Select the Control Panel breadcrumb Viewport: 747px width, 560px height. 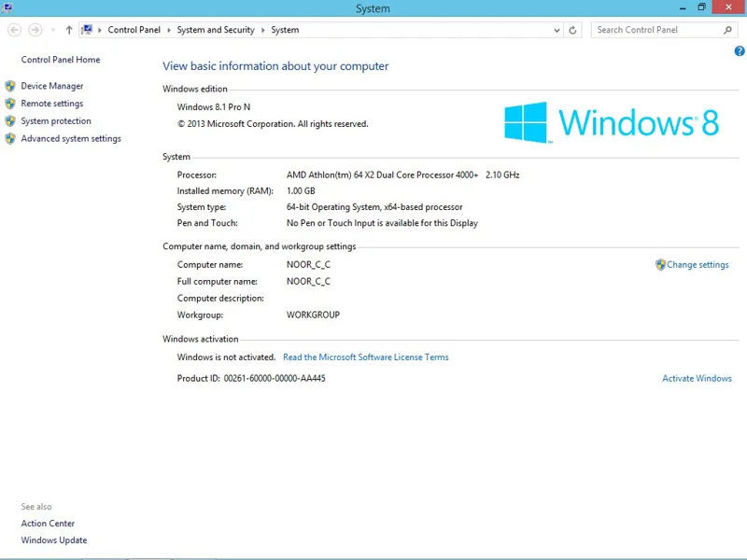point(134,30)
